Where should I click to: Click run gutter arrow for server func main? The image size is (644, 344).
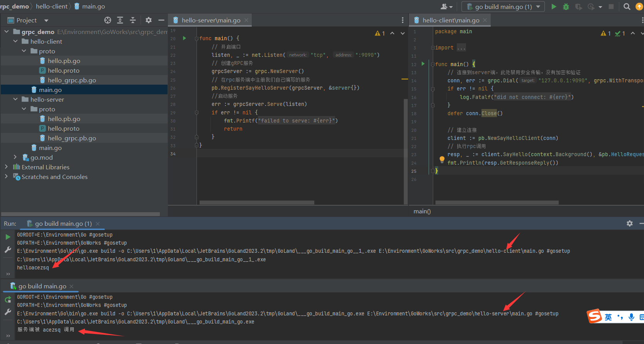(185, 38)
